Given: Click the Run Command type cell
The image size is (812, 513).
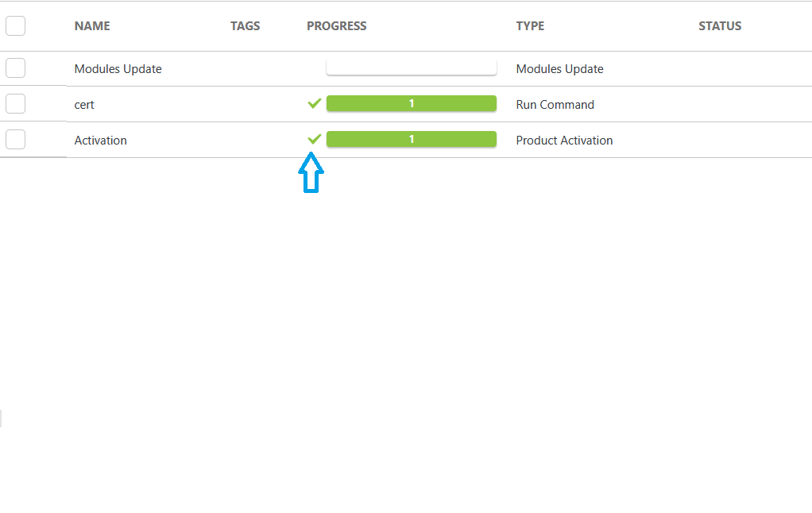Looking at the screenshot, I should pyautogui.click(x=555, y=105).
